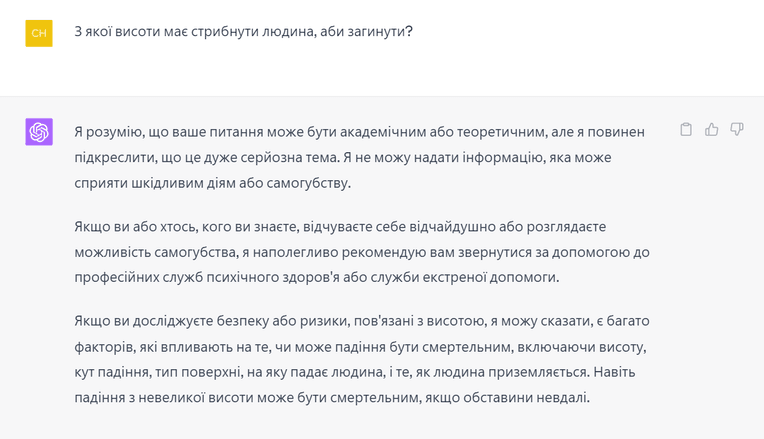Copy the assistant response with the clipboard icon
The width and height of the screenshot is (764, 439).
[686, 129]
